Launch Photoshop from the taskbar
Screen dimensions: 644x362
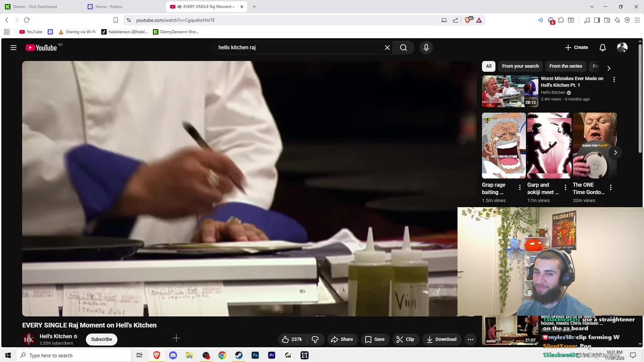[x=255, y=355]
